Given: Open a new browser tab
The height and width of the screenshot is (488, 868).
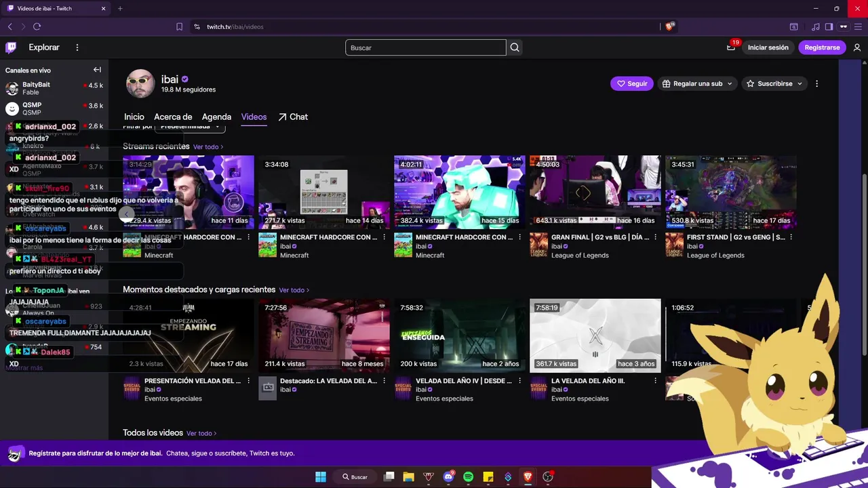Looking at the screenshot, I should tap(120, 8).
